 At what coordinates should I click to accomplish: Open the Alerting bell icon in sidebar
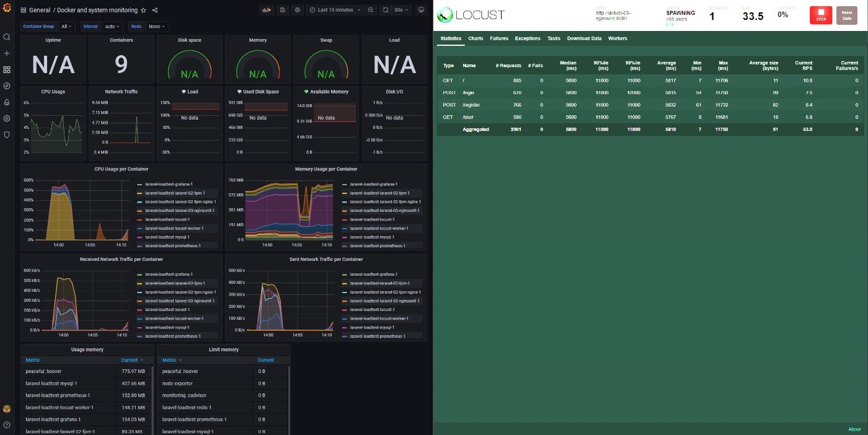tap(7, 102)
